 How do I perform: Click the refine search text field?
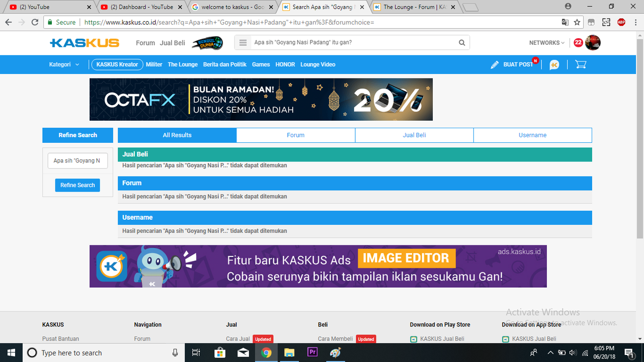coord(77,161)
